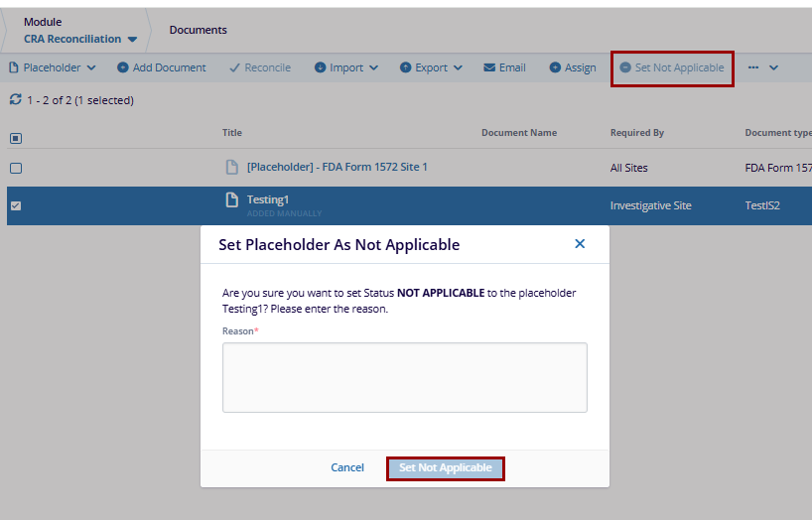
Task: Uncheck the Testing1 row checkbox
Action: [x=16, y=205]
